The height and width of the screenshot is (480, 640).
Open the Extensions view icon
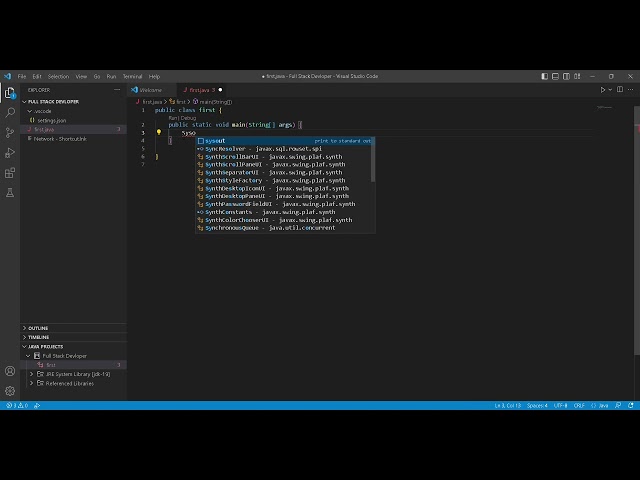[x=10, y=173]
